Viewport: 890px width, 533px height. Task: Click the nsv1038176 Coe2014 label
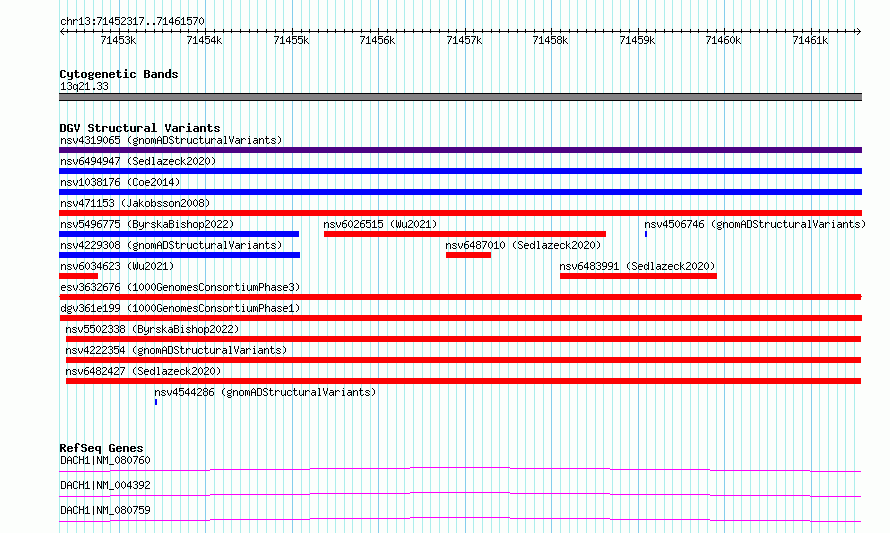(x=120, y=182)
